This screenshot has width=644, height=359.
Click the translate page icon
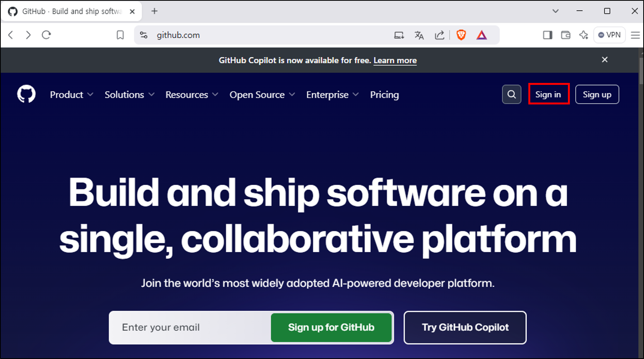(x=419, y=35)
